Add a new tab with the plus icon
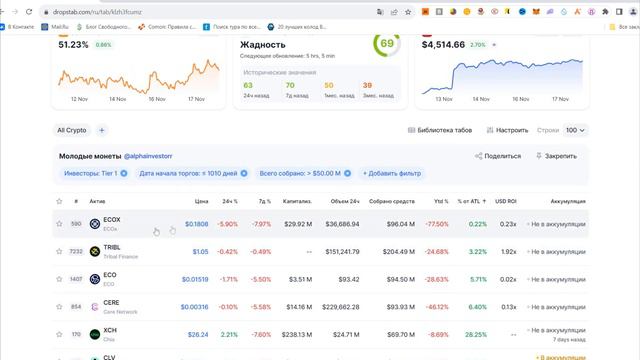Screen dimensions: 640x360 tap(102, 130)
